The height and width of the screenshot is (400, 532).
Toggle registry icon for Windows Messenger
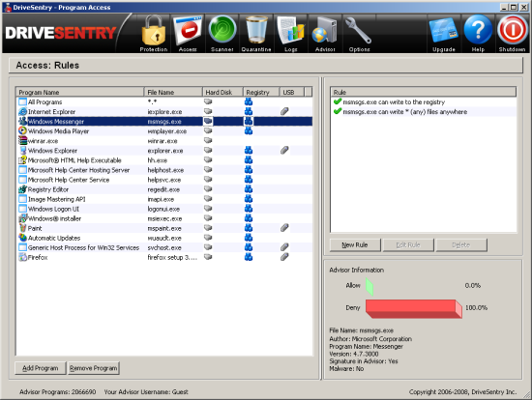(x=249, y=121)
